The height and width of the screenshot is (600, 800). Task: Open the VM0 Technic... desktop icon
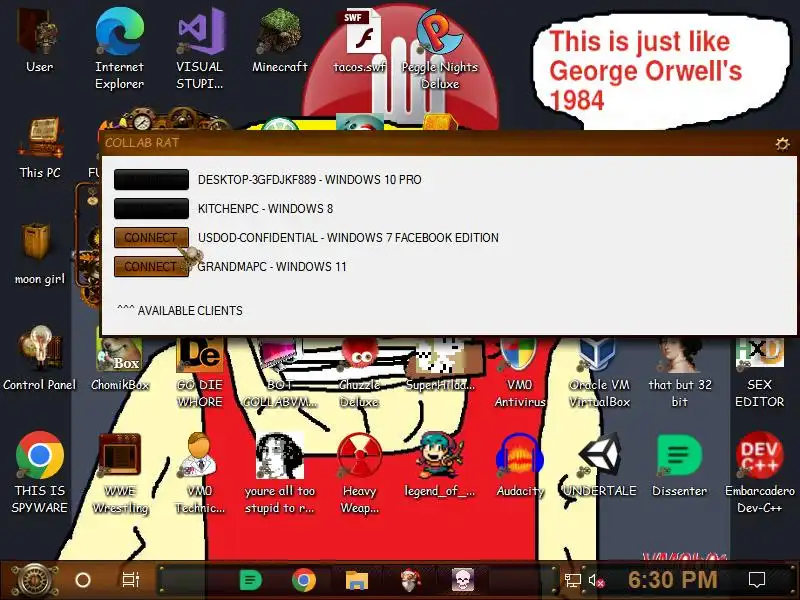pos(200,472)
